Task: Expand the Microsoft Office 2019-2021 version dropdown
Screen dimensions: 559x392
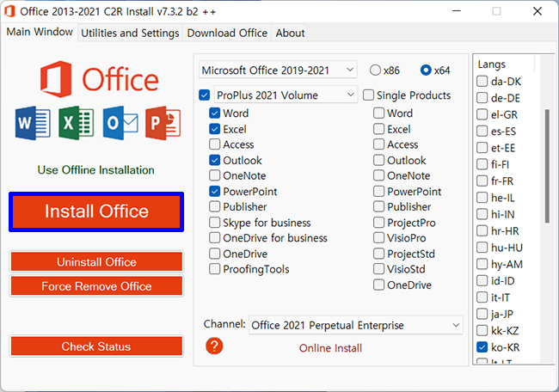Action: pyautogui.click(x=278, y=70)
